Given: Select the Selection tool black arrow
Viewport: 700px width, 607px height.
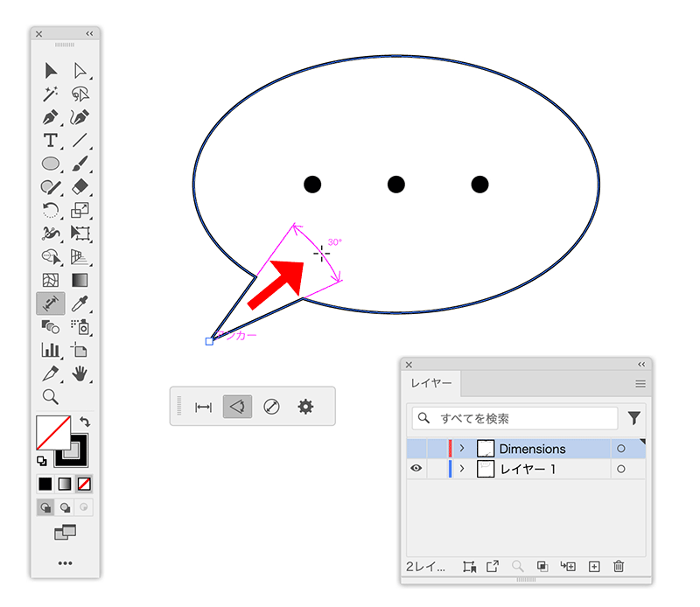Looking at the screenshot, I should [x=51, y=71].
